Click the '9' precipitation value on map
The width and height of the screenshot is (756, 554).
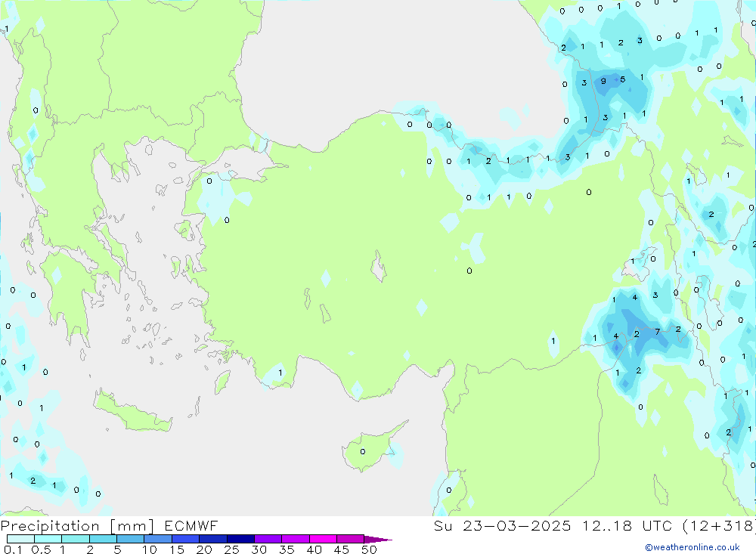tap(603, 81)
